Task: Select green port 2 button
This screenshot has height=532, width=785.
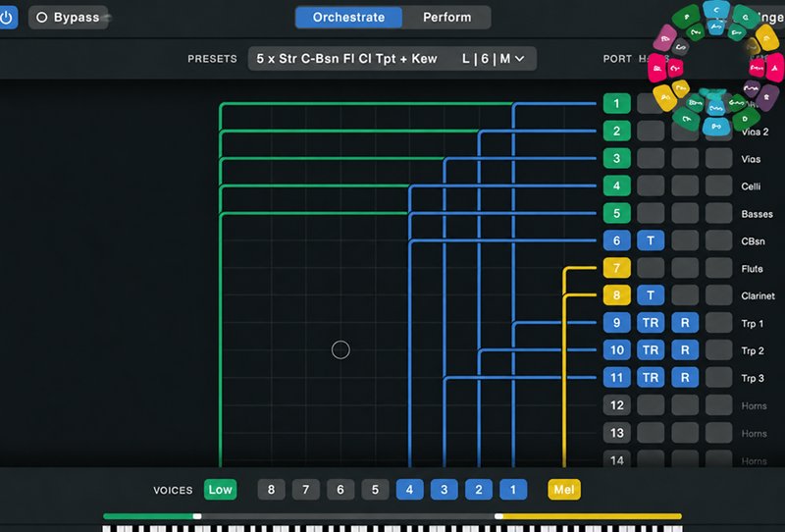Action: [617, 132]
